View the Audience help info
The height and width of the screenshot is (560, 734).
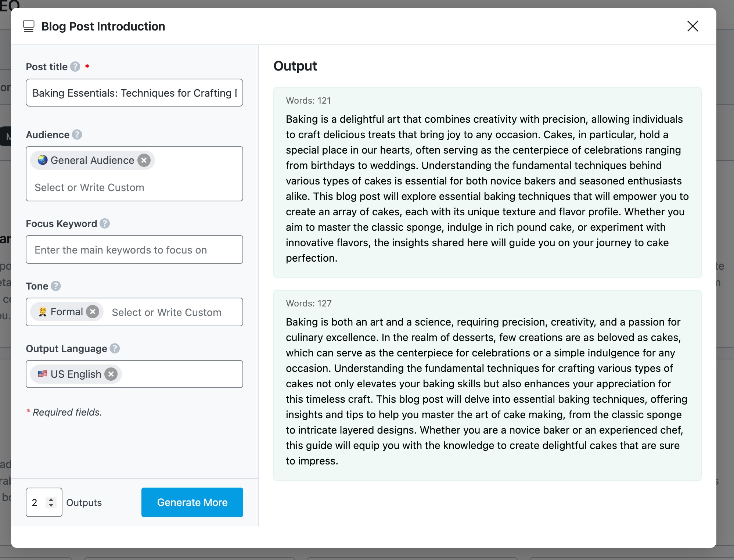[77, 135]
